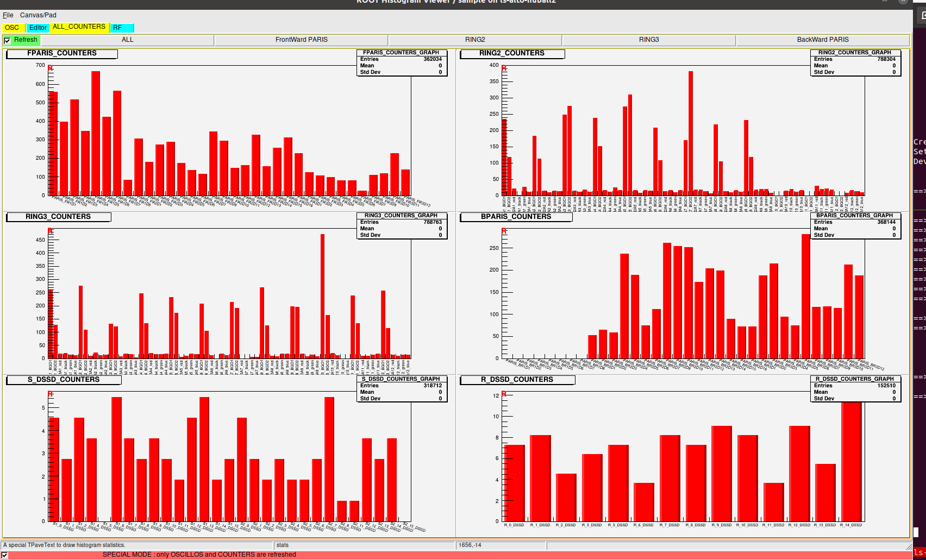The height and width of the screenshot is (560, 926).
Task: Select the S_DSSD_COUNTERS histogram title box
Action: click(x=64, y=380)
